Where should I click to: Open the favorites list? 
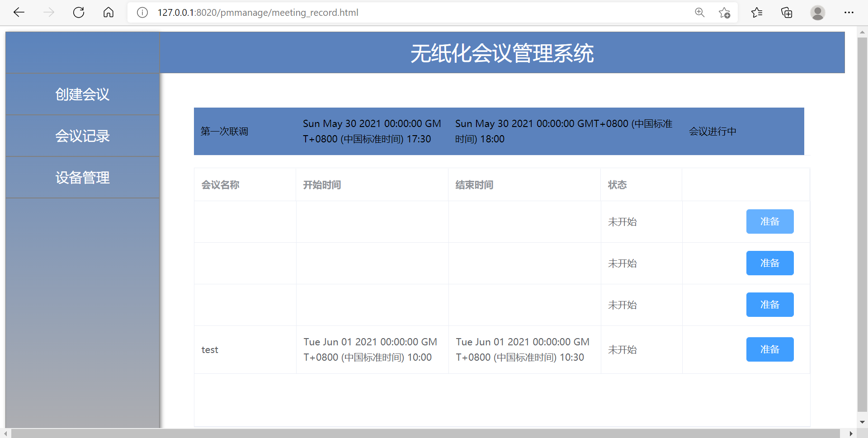[x=757, y=13]
